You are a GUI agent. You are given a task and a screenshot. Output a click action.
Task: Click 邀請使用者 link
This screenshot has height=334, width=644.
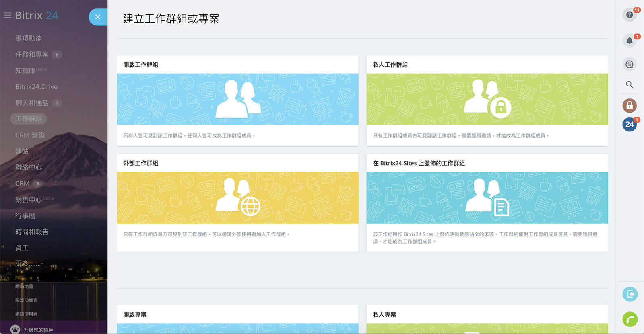point(26,314)
